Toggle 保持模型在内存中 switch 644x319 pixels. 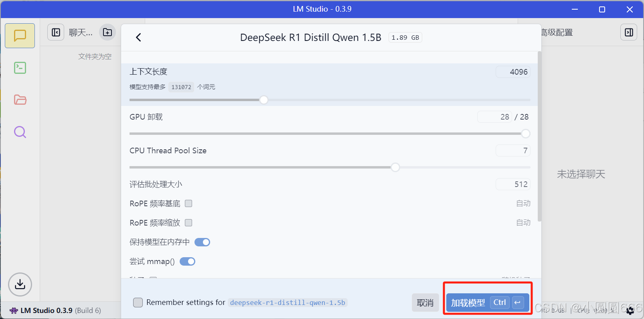[x=202, y=242]
